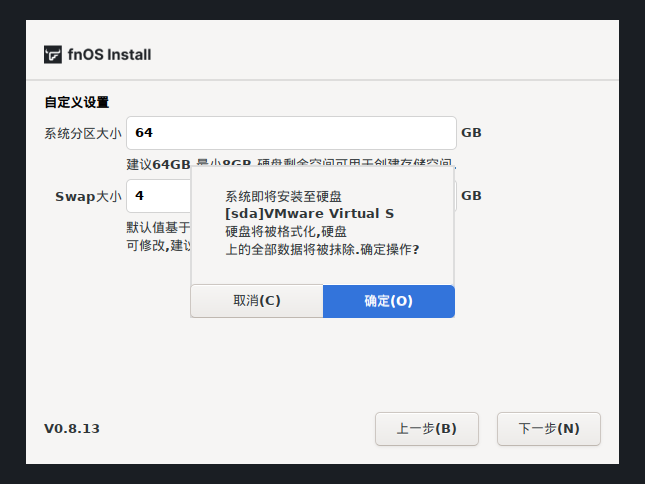Screen dimensions: 645x484
Task: Click the 硬盘将被格式化 warning line
Action: (284, 232)
